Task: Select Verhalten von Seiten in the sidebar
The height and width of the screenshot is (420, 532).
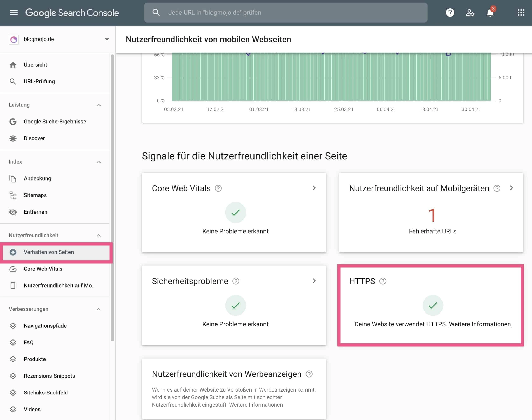Action: [x=49, y=252]
